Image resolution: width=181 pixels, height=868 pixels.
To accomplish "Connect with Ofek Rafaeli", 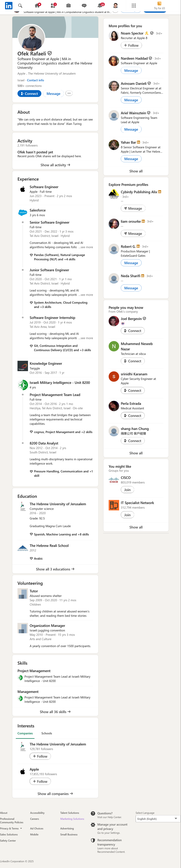I will (x=29, y=94).
